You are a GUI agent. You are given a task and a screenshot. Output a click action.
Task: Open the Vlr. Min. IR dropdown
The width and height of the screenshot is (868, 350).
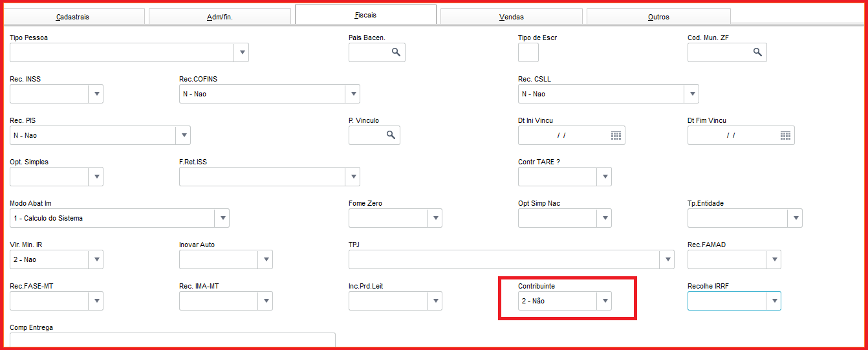point(96,259)
